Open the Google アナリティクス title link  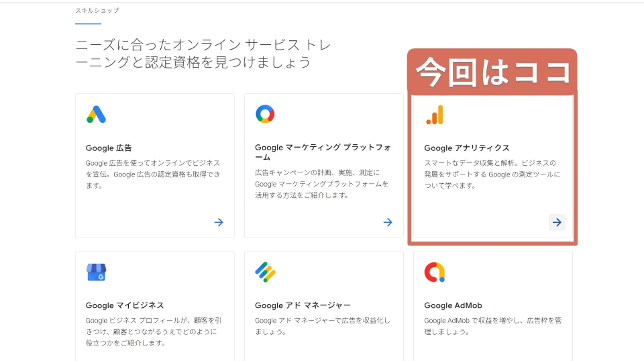point(467,148)
